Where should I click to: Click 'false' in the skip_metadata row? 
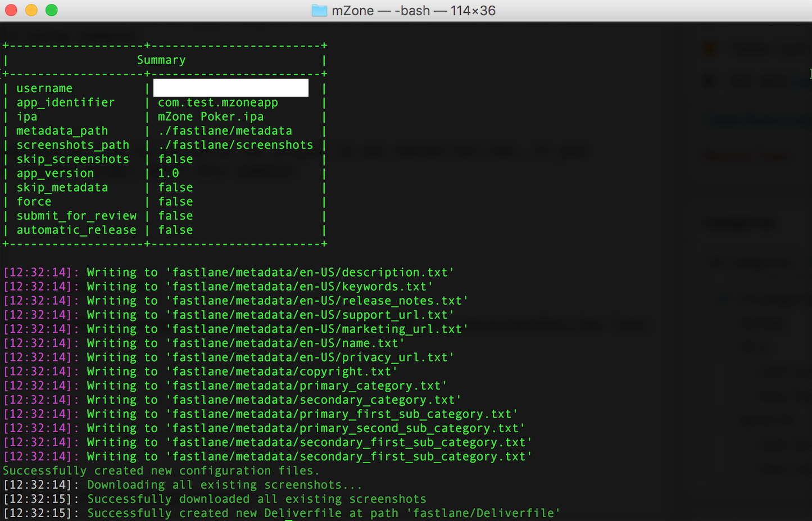175,187
